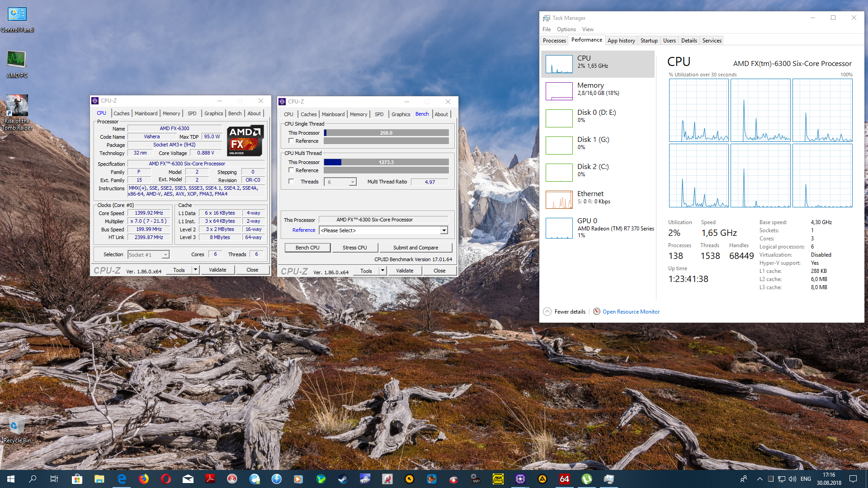The image size is (868, 488).
Task: Click Validate in left CPU-Z window
Action: pyautogui.click(x=217, y=270)
